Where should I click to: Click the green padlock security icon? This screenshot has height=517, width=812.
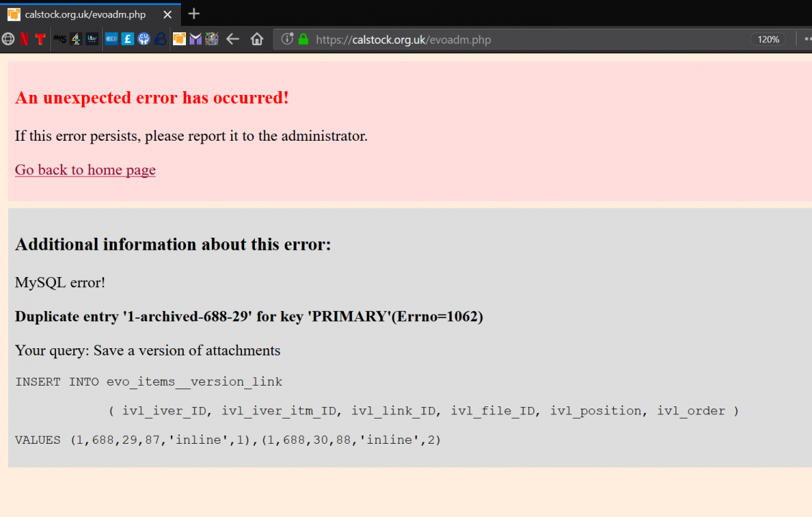(x=304, y=39)
